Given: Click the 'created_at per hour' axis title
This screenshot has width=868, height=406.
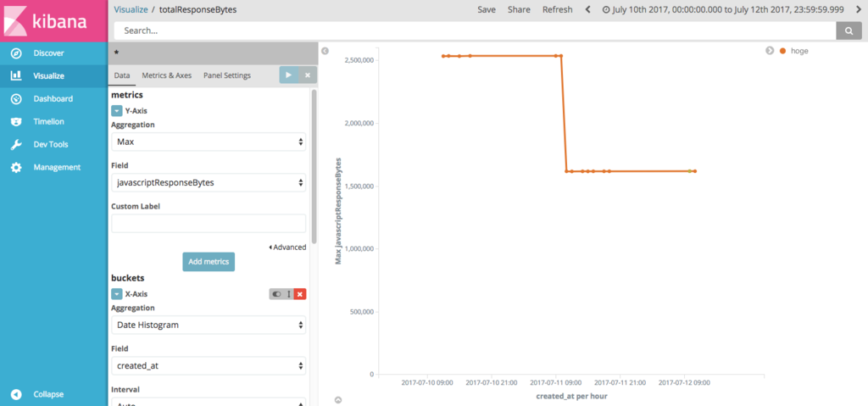Looking at the screenshot, I should (572, 397).
